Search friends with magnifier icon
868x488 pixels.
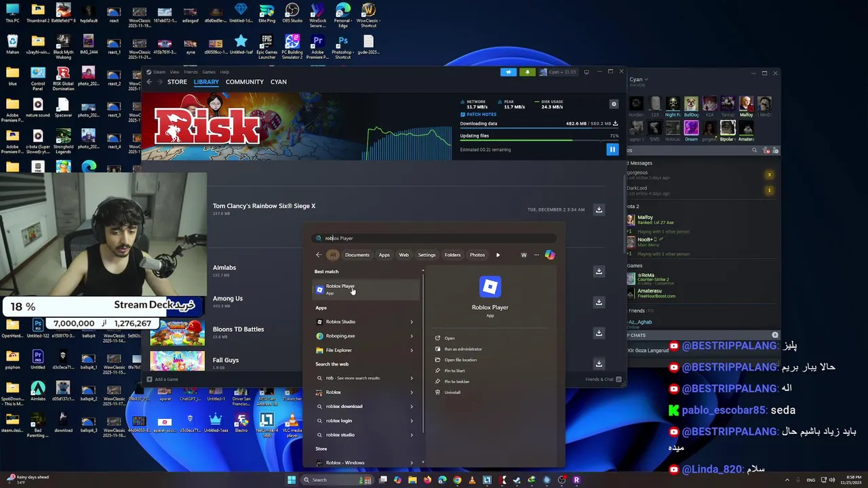coord(754,150)
